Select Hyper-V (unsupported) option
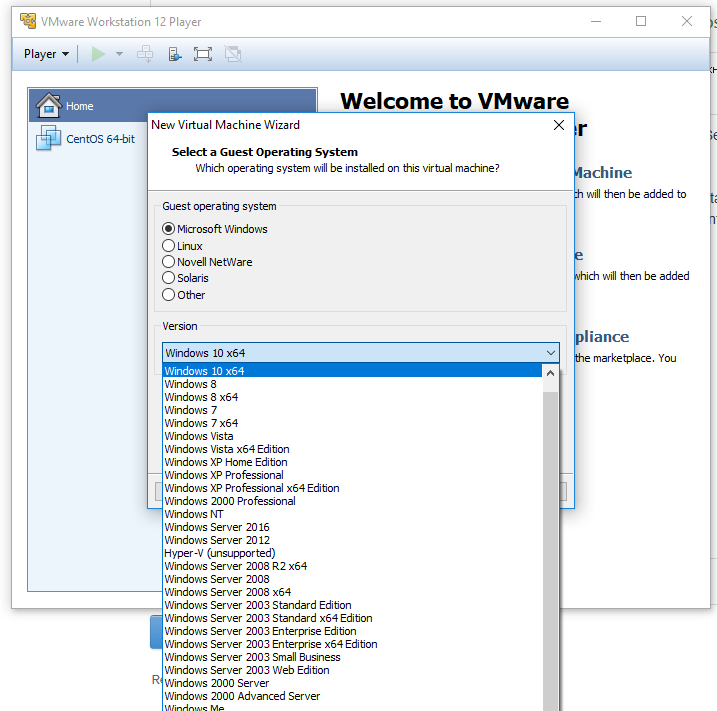Image resolution: width=717 pixels, height=711 pixels. click(353, 553)
